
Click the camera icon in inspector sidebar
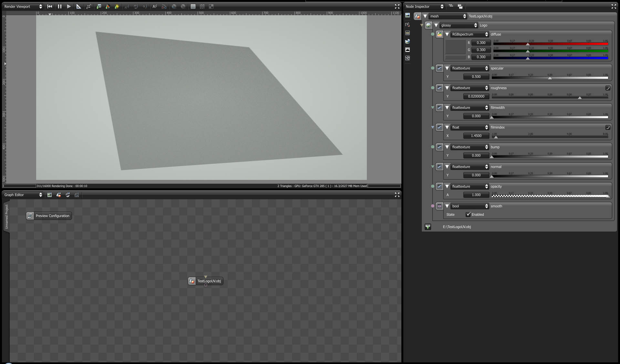(408, 25)
